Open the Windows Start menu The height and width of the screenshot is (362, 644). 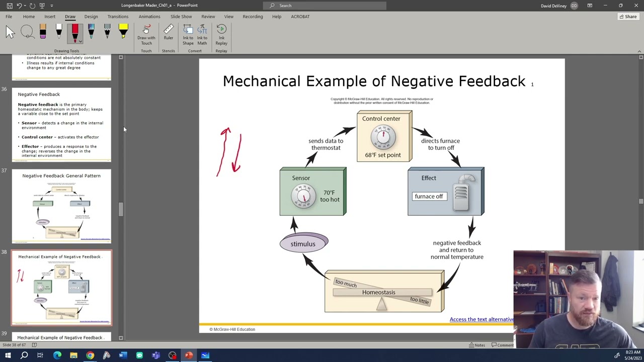[x=8, y=355]
